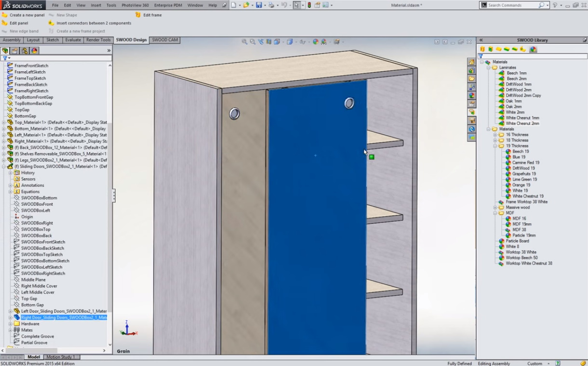Expand the 16 Thickness folder

point(495,135)
